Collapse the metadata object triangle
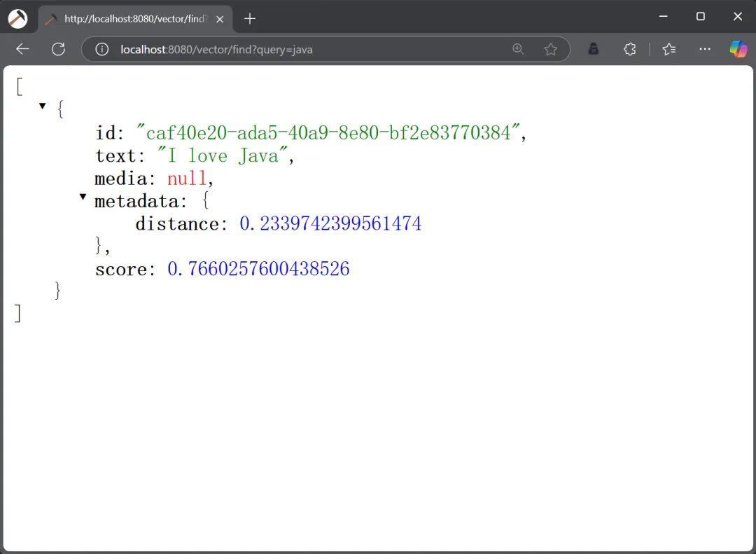Viewport: 756px width, 554px height. [83, 198]
